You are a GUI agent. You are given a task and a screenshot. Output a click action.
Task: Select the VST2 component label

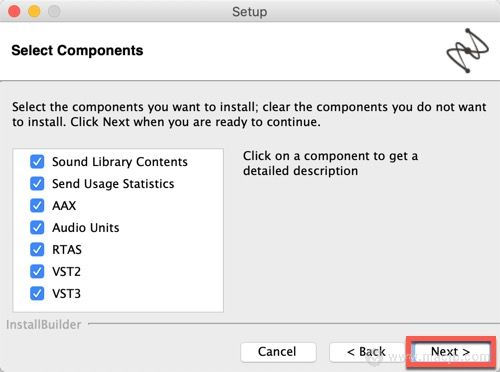tap(66, 272)
